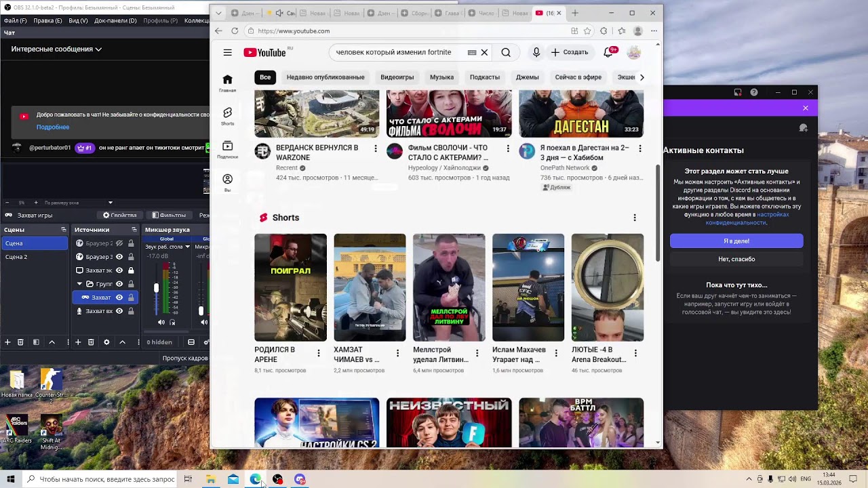Remove the selected scene in OBS
The width and height of the screenshot is (868, 488).
click(x=20, y=342)
